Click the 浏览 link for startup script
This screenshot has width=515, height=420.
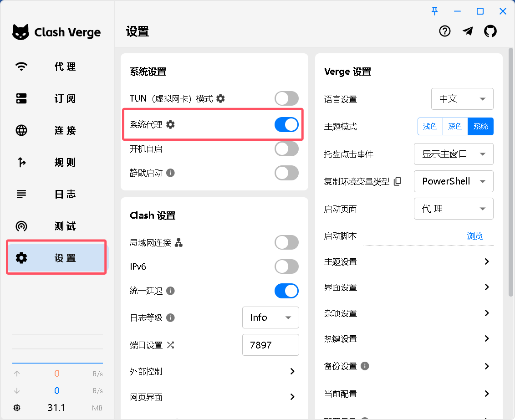(x=475, y=236)
